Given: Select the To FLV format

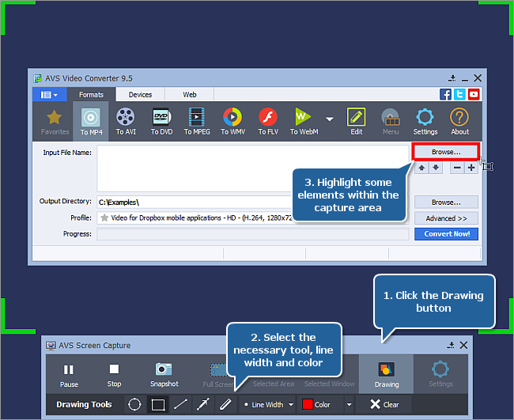Looking at the screenshot, I should tap(268, 121).
